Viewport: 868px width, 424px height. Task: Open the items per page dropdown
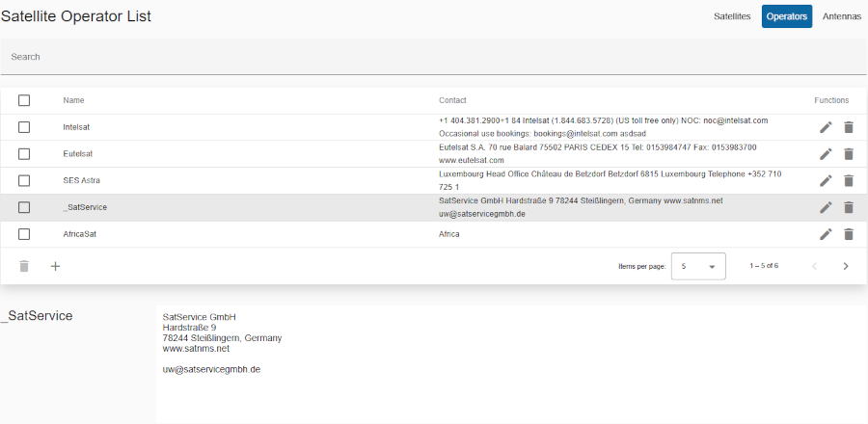(698, 266)
